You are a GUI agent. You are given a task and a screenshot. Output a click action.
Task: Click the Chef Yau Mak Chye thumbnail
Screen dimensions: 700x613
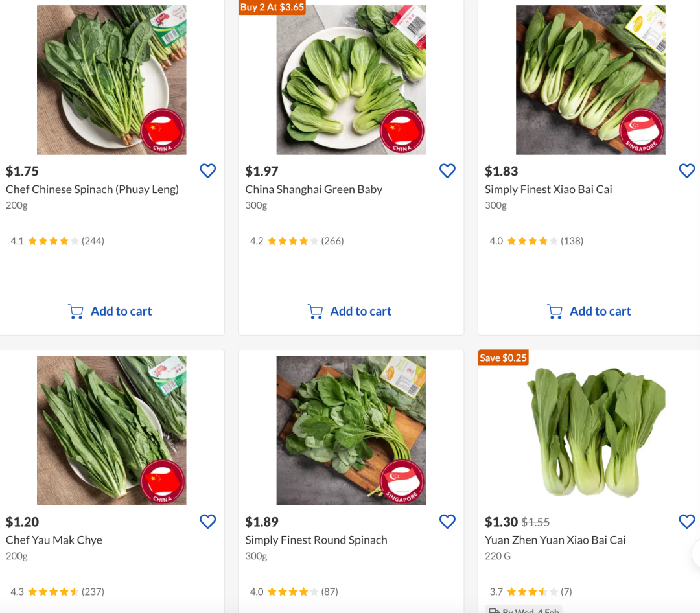point(111,430)
